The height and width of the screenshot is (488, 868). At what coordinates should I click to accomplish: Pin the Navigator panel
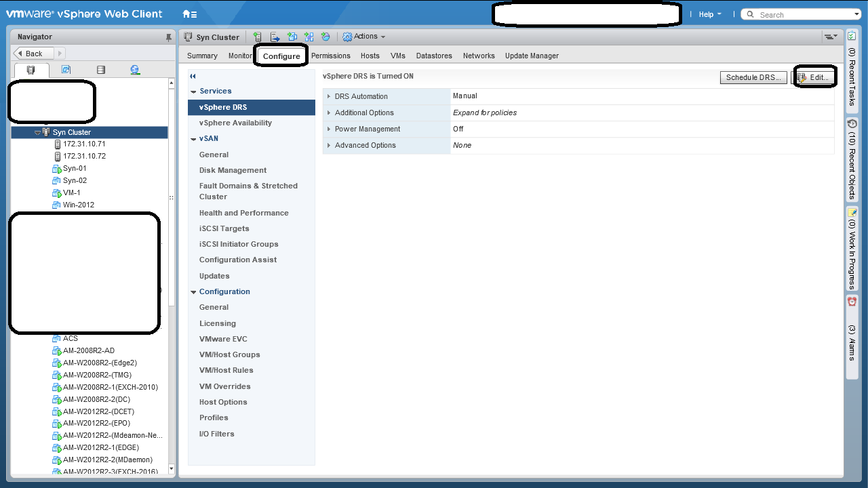click(169, 37)
